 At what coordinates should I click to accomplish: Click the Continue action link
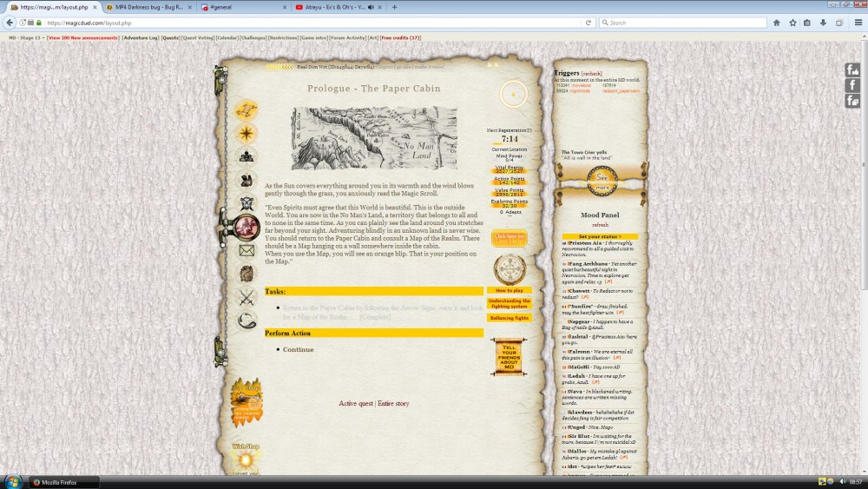pos(298,349)
